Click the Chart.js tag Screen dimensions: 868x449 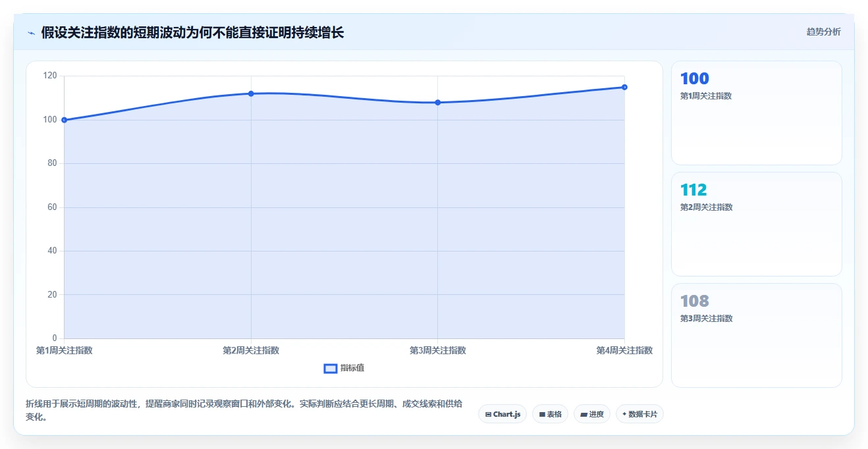coord(502,414)
